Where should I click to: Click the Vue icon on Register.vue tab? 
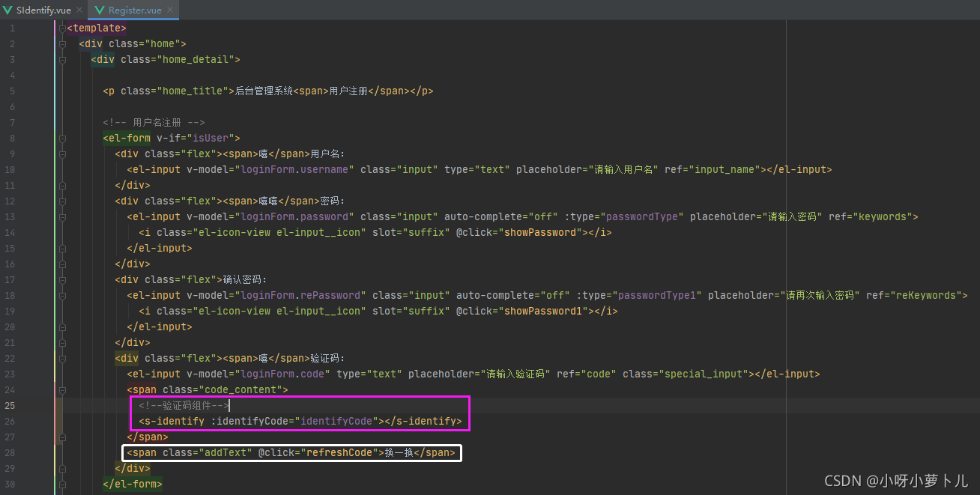[100, 10]
